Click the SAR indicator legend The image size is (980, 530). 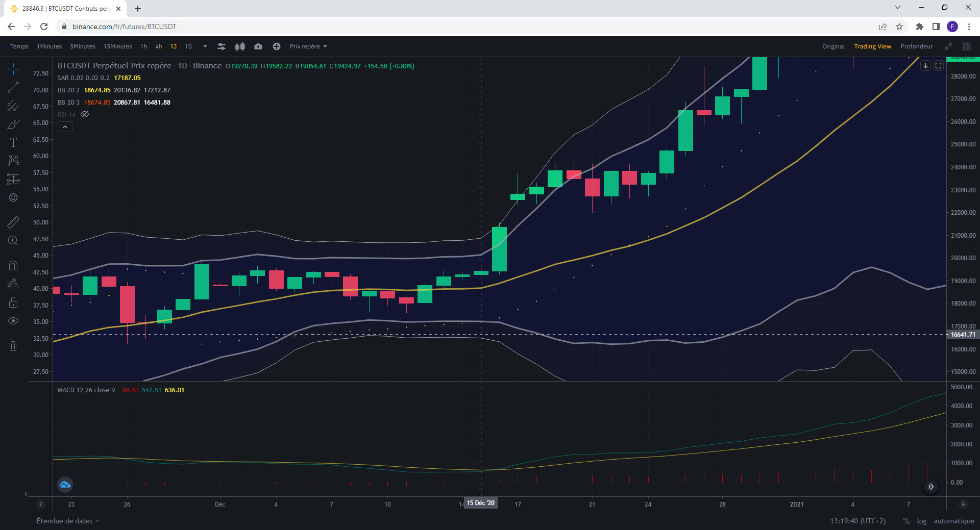tap(84, 78)
